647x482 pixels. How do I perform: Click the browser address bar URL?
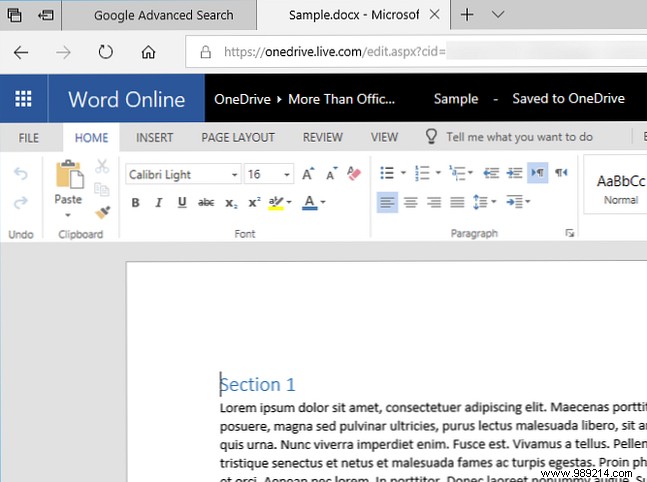(x=335, y=52)
